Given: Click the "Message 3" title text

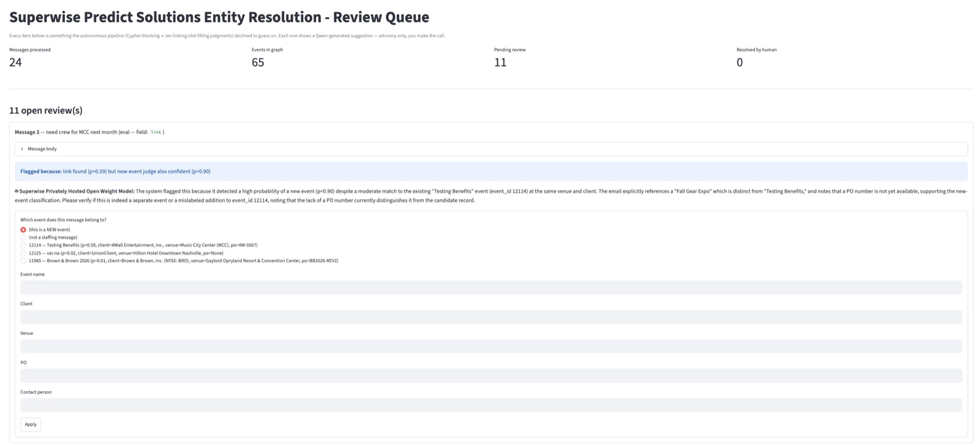Looking at the screenshot, I should pyautogui.click(x=27, y=132).
